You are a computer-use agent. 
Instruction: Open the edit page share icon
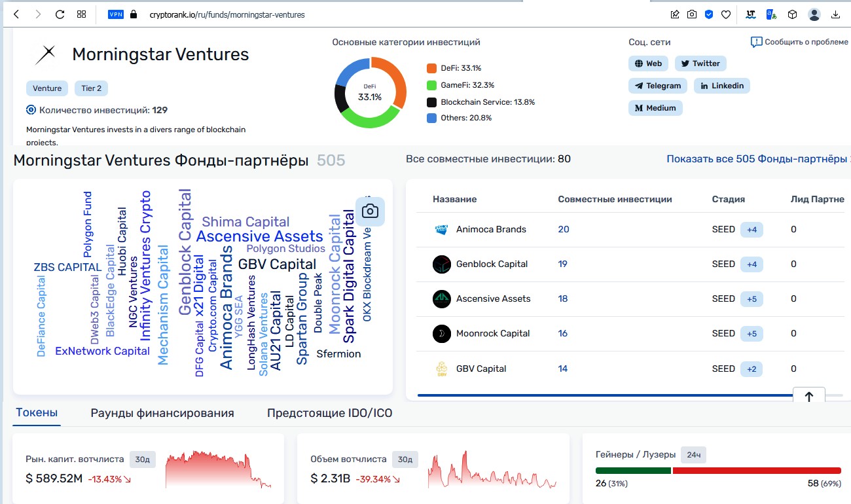675,14
